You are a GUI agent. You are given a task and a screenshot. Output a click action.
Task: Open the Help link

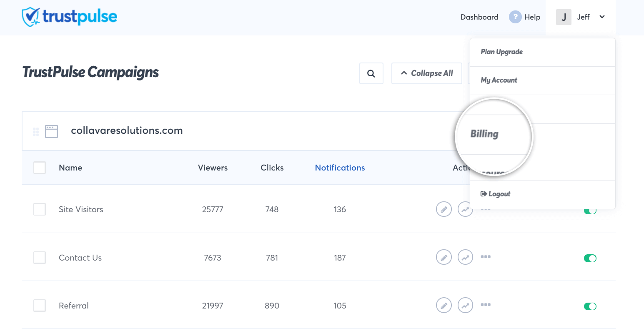pos(532,17)
